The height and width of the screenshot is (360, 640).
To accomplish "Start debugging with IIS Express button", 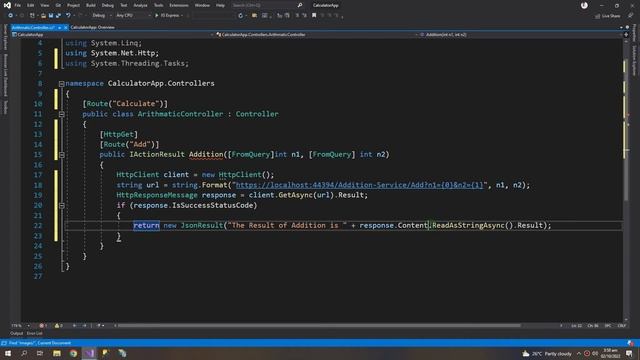I will [167, 16].
